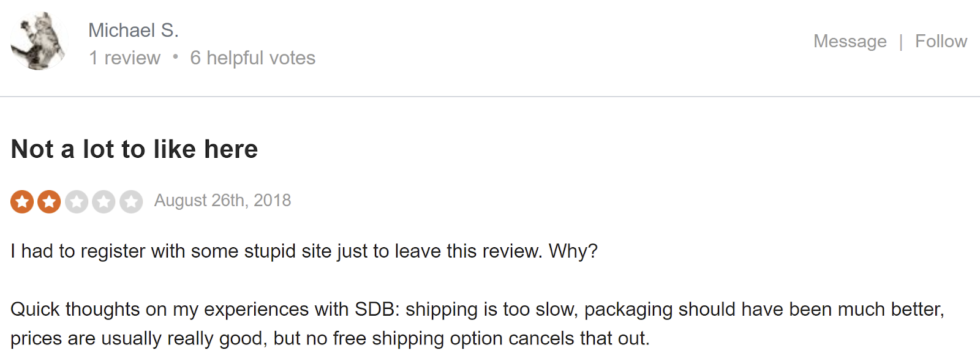Open the Michael S. profile name
Image resolution: width=980 pixels, height=364 pixels.
[134, 30]
